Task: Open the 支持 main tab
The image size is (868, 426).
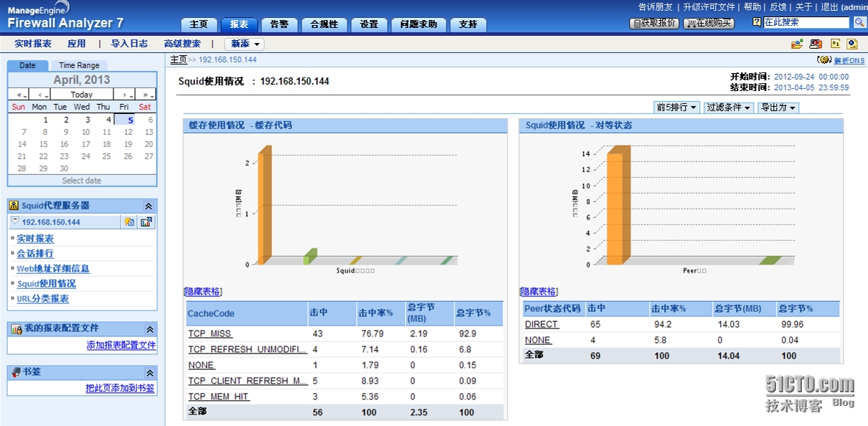Action: click(x=468, y=24)
